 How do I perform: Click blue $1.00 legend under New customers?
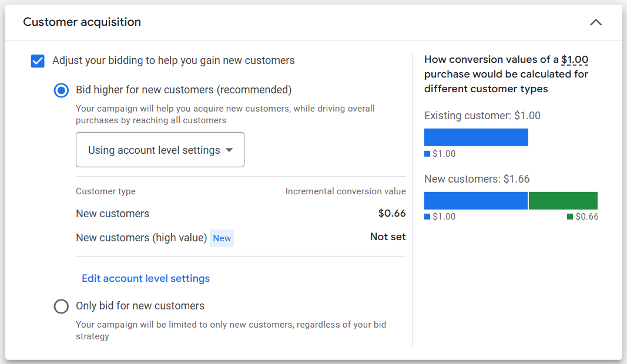pyautogui.click(x=428, y=217)
